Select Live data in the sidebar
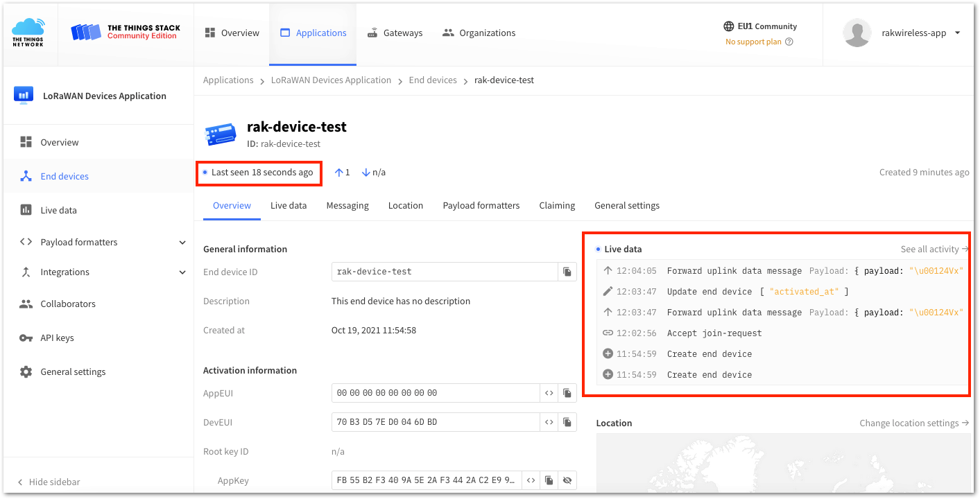 pyautogui.click(x=97, y=210)
